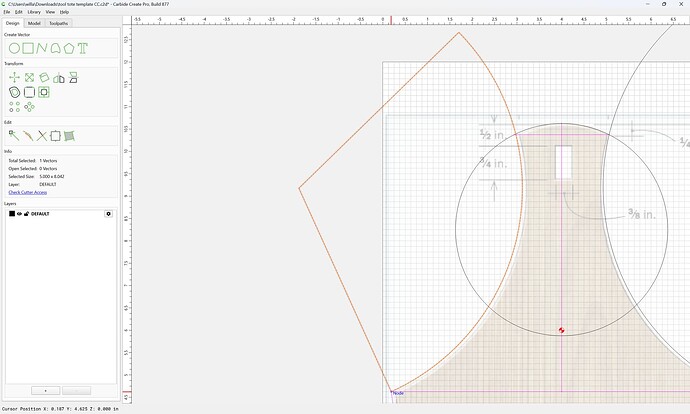Add a new layer with plus button

coord(46,391)
